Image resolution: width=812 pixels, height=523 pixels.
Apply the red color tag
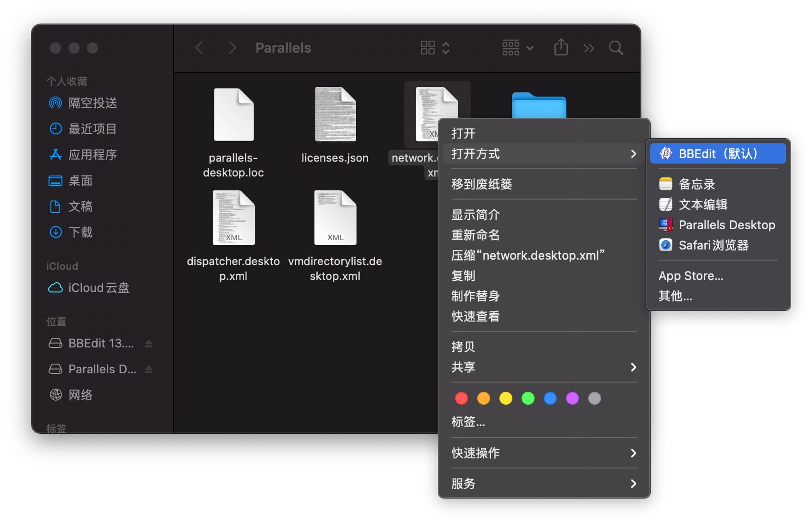tap(461, 398)
